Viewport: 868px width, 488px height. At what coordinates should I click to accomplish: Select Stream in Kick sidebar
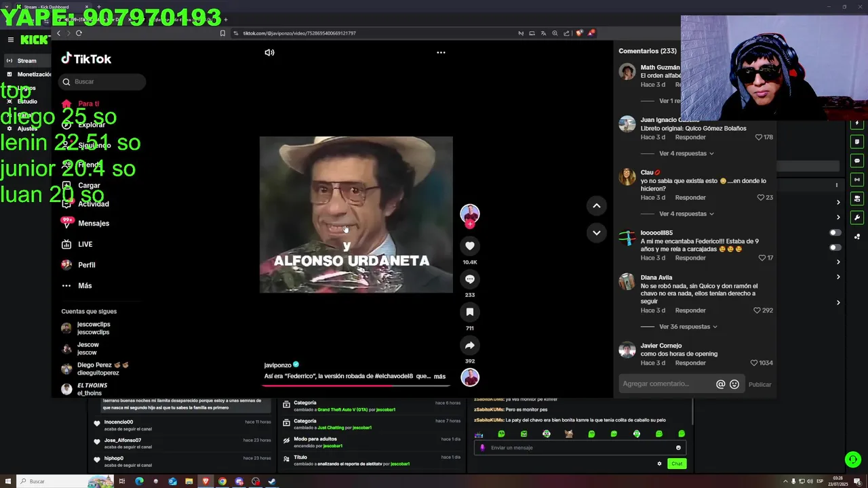point(26,61)
